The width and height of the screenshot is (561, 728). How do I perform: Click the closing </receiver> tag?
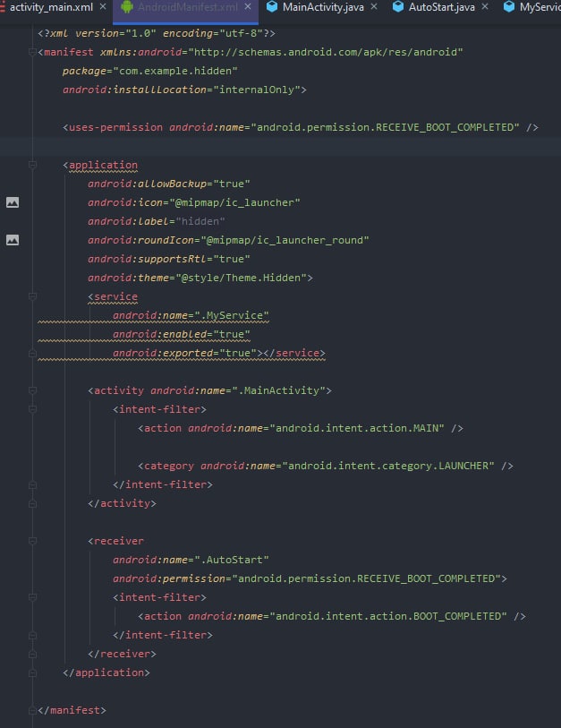[122, 654]
